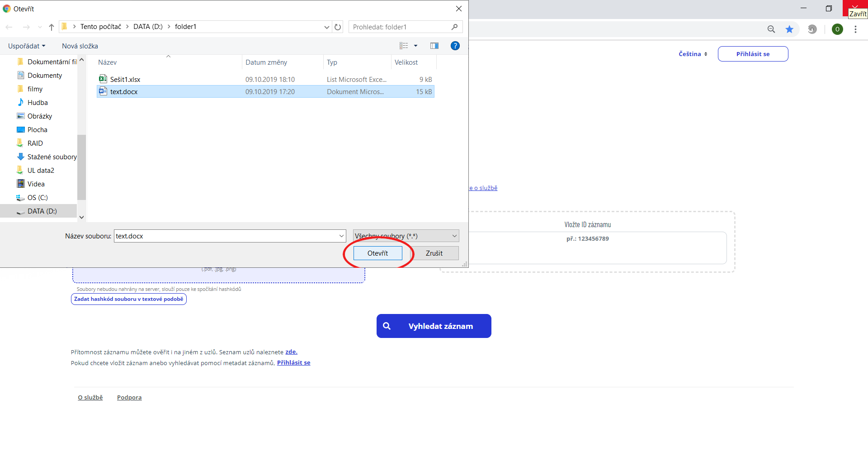
Task: Select Stažené soubory in the sidebar
Action: [52, 157]
